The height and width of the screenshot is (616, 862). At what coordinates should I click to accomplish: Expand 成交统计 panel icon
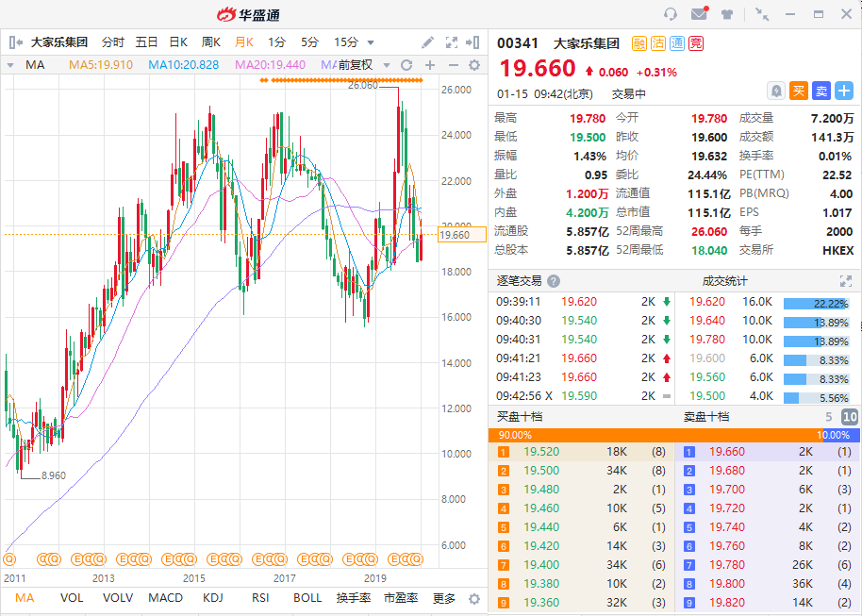(846, 281)
